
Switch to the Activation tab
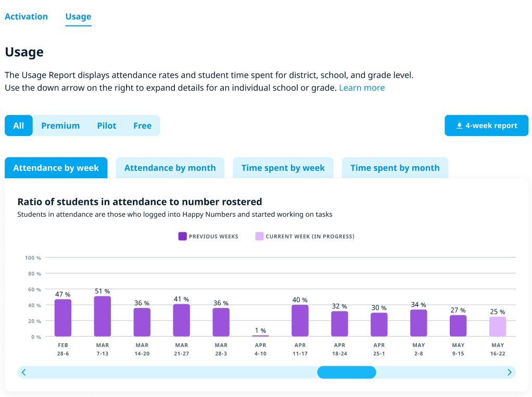pyautogui.click(x=26, y=16)
